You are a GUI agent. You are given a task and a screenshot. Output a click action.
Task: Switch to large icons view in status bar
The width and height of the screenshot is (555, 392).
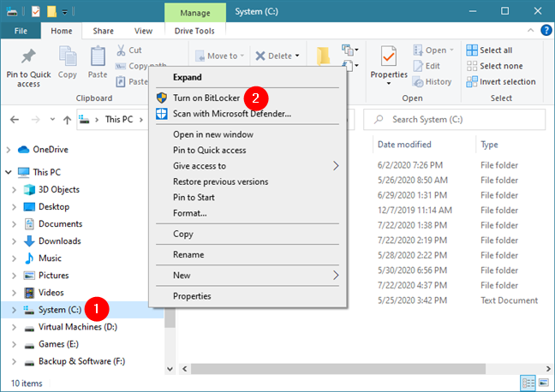pos(544,383)
